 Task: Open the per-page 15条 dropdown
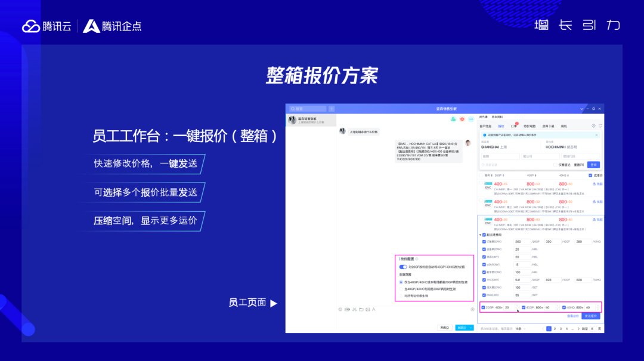tap(521, 329)
